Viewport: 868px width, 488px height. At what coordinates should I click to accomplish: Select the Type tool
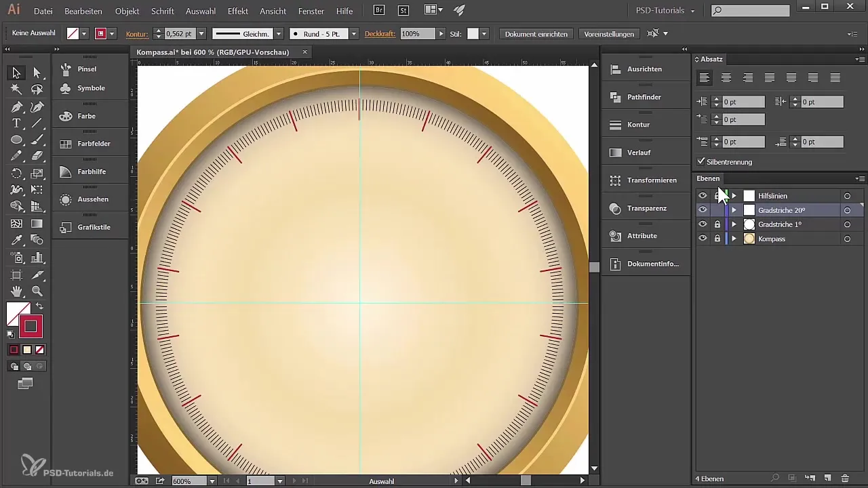click(16, 123)
